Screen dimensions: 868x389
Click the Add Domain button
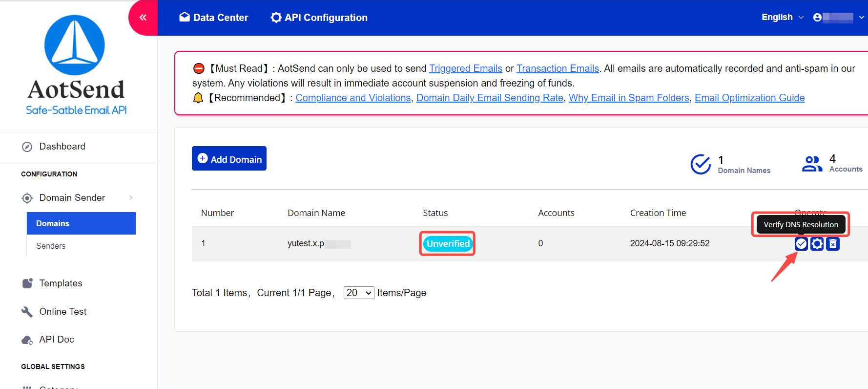229,158
